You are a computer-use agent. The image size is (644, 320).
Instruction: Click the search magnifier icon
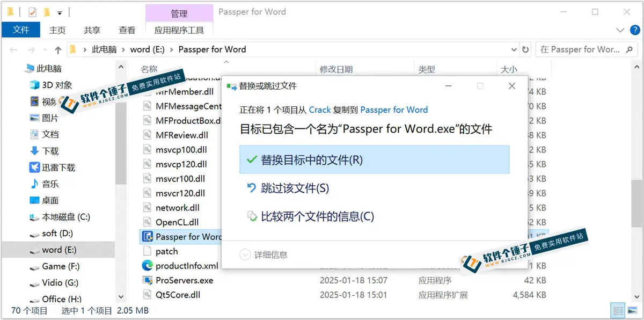tap(630, 49)
